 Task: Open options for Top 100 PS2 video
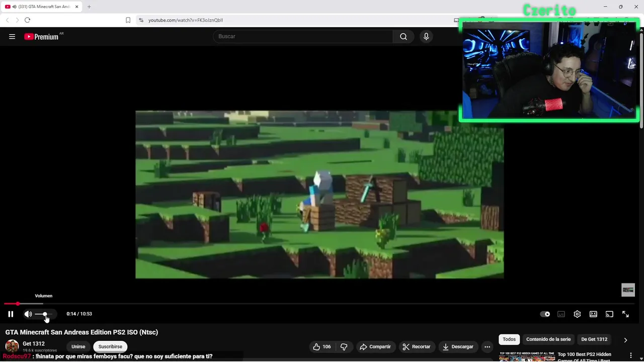(631, 355)
